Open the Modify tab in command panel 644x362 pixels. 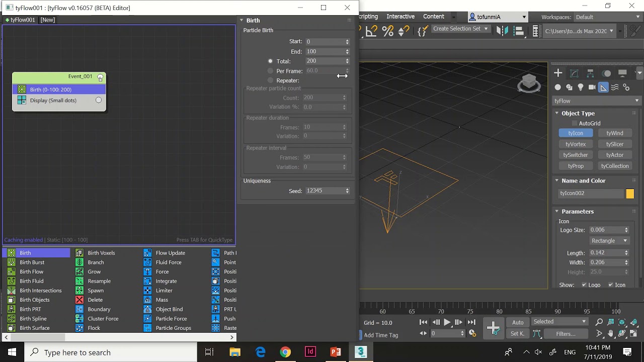coord(574,73)
